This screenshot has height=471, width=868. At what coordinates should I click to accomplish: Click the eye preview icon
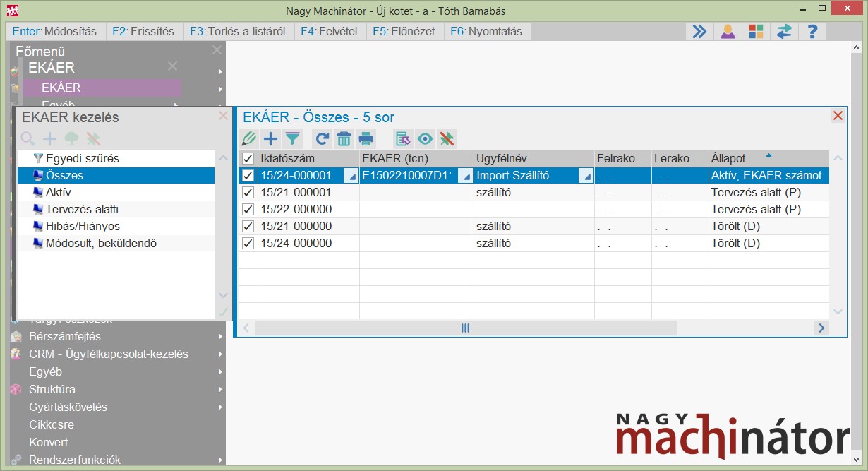[425, 138]
